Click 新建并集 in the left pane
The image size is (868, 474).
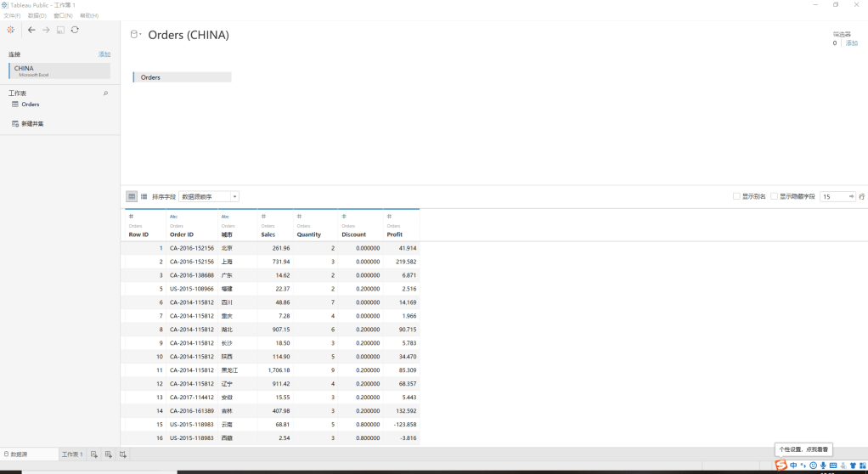31,124
